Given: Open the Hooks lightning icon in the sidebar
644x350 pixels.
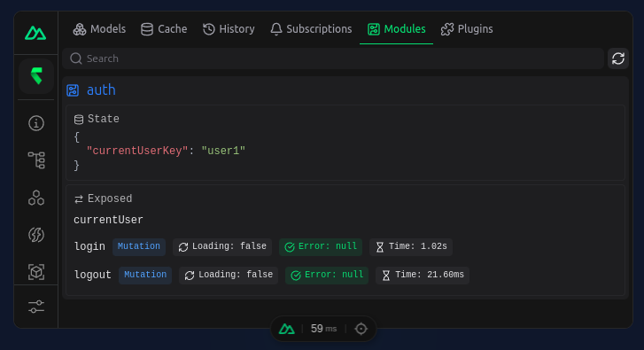Looking at the screenshot, I should 36,235.
